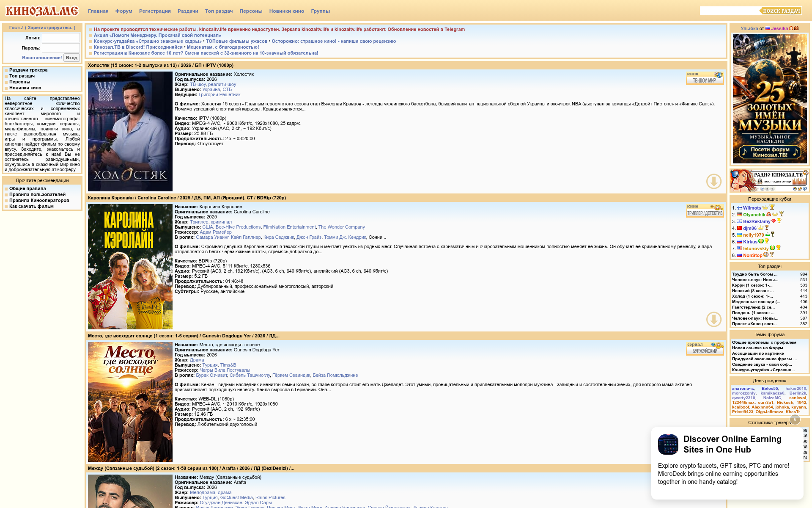Click the MicroDeck ad app icon

click(668, 444)
